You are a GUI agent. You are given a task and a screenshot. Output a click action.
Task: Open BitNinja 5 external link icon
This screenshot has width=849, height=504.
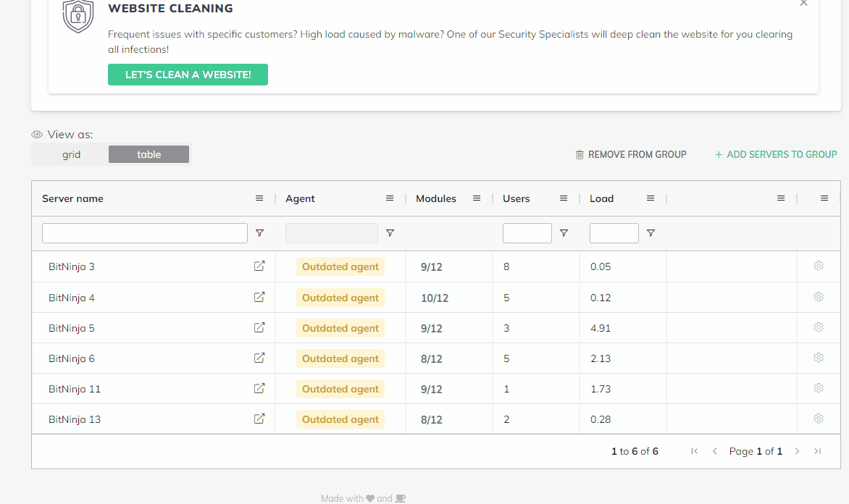tap(259, 327)
